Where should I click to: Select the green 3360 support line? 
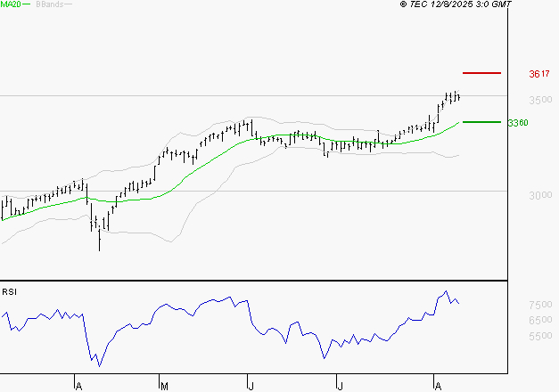coord(481,121)
